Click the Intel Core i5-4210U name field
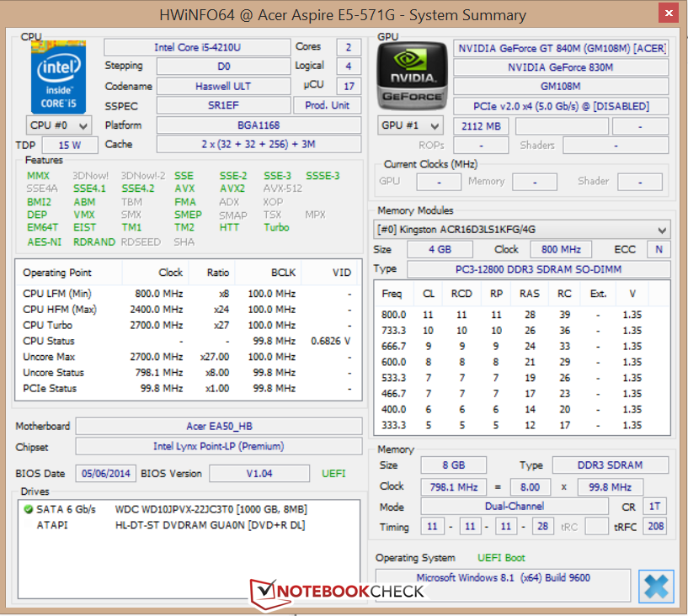This screenshot has width=688, height=616. tap(197, 47)
